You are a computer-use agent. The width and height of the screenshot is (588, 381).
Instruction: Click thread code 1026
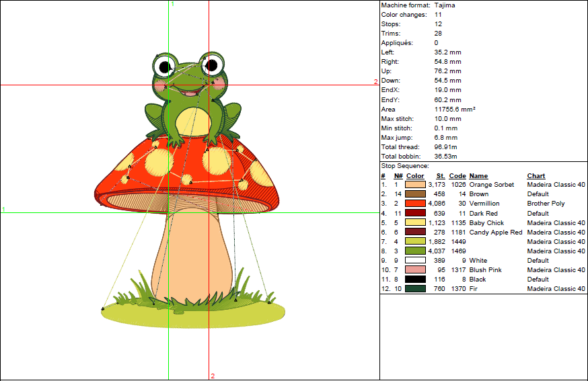tap(458, 184)
